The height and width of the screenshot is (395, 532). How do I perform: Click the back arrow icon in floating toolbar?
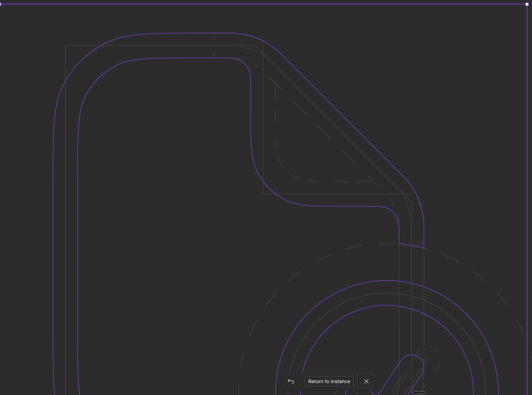click(x=291, y=381)
